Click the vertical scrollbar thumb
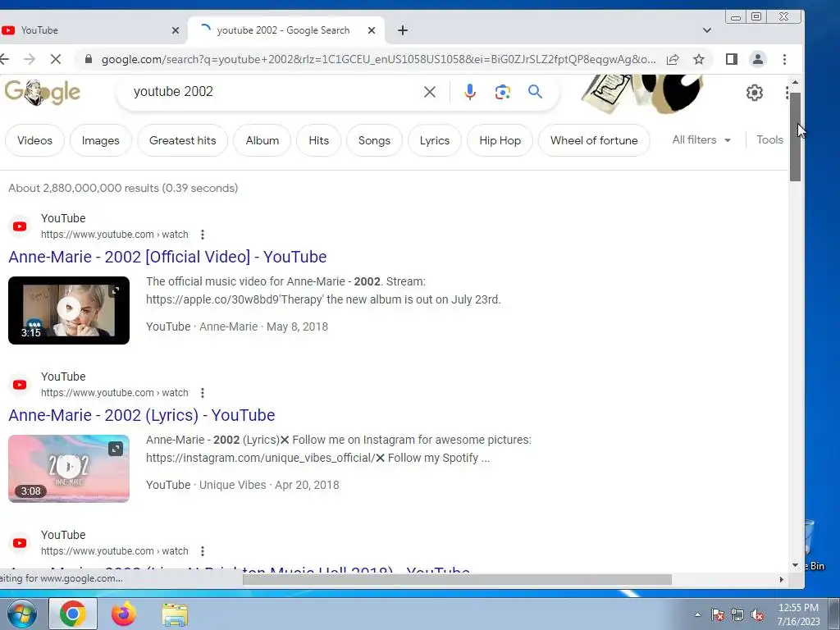 pos(795,137)
